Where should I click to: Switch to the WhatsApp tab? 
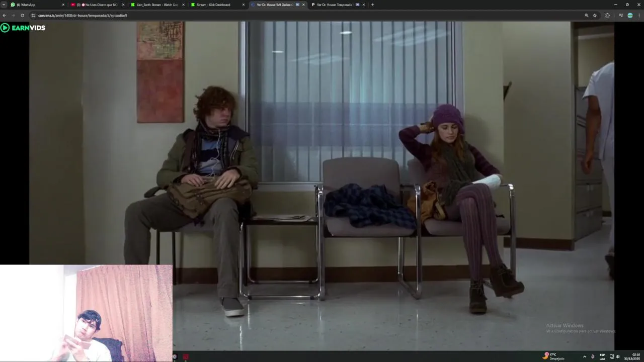[x=38, y=5]
